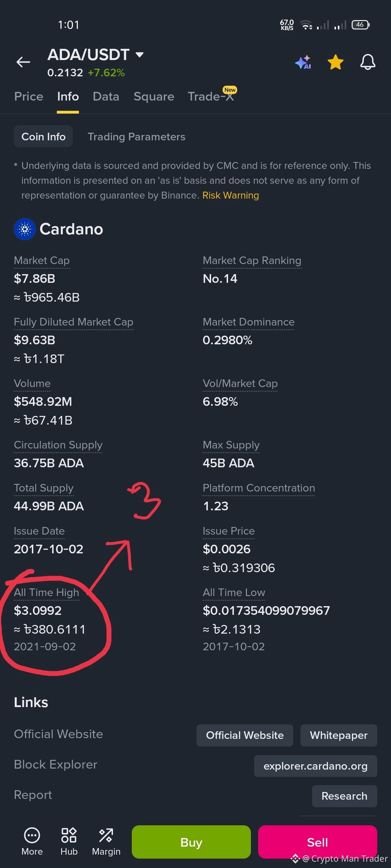
Task: Expand the ADA/USDT pair dropdown arrow
Action: tap(139, 55)
